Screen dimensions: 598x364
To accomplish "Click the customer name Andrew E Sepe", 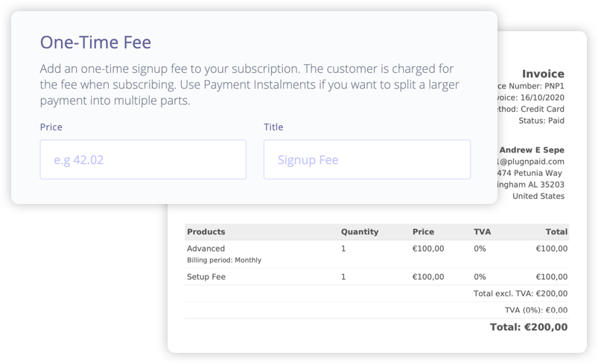I will (x=532, y=150).
